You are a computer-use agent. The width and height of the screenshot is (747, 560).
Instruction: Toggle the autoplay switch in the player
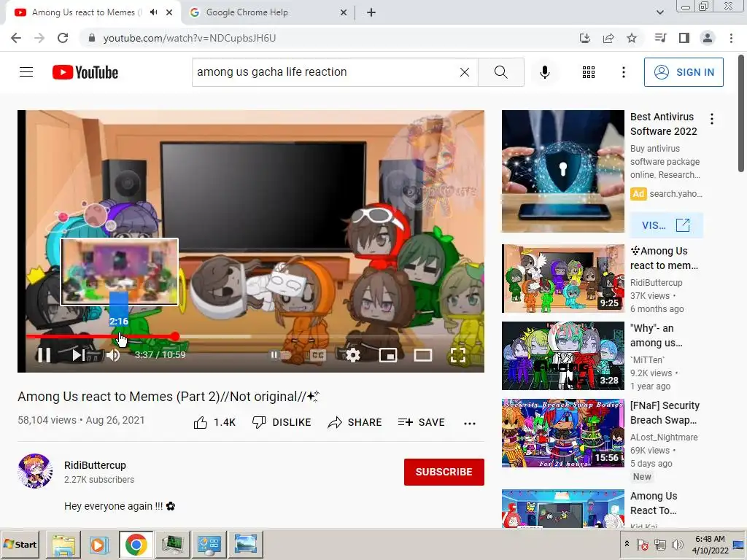280,355
